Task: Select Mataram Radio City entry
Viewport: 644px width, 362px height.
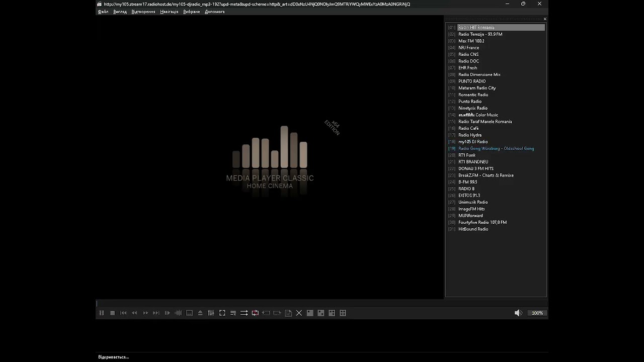Action: tap(496, 88)
